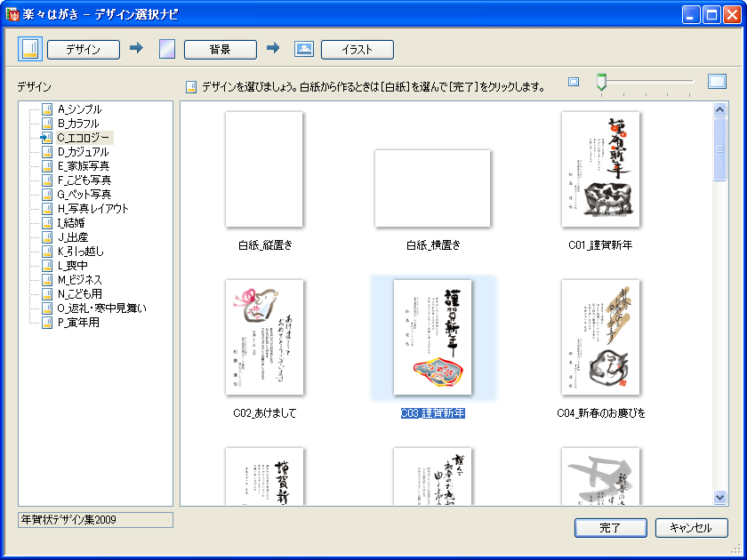
Task: Select the I_結婚 category
Action: pyautogui.click(x=71, y=223)
